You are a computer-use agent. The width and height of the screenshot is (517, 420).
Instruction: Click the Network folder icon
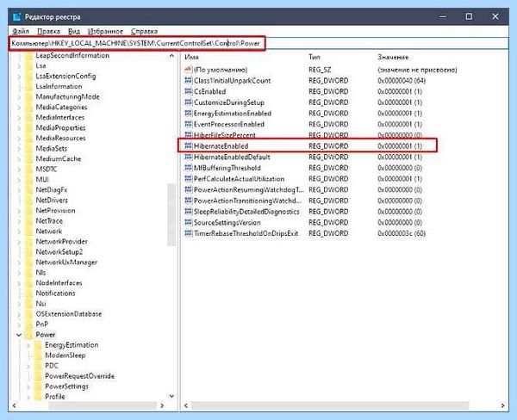point(29,232)
